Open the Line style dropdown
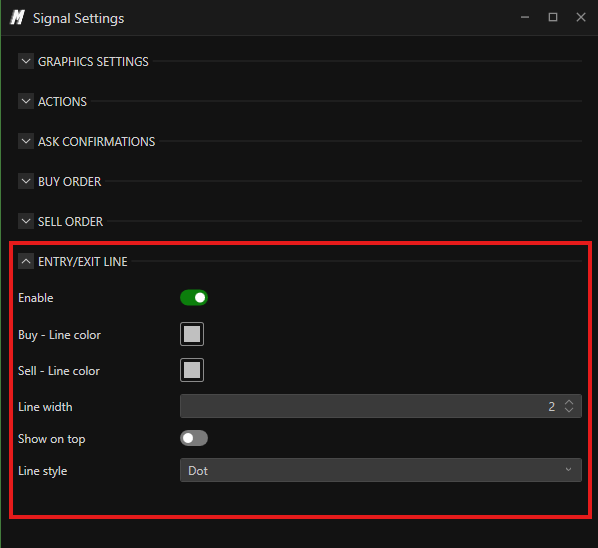Screen dimensions: 598x548 381,470
